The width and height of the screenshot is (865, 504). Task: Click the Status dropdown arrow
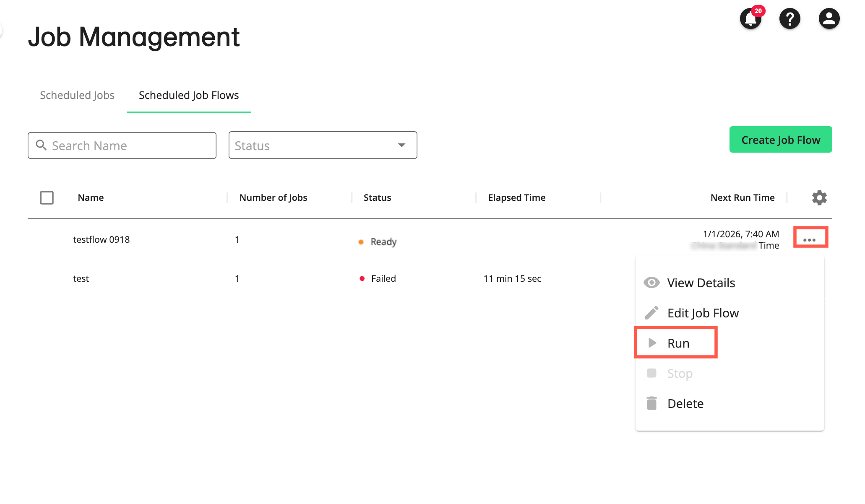click(x=401, y=145)
